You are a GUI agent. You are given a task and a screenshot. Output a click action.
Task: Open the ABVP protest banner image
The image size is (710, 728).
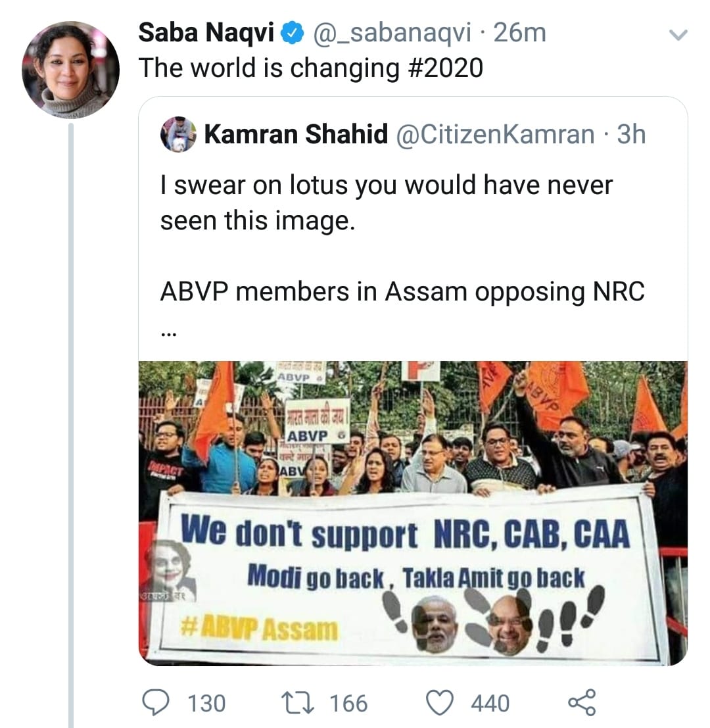coord(413,513)
